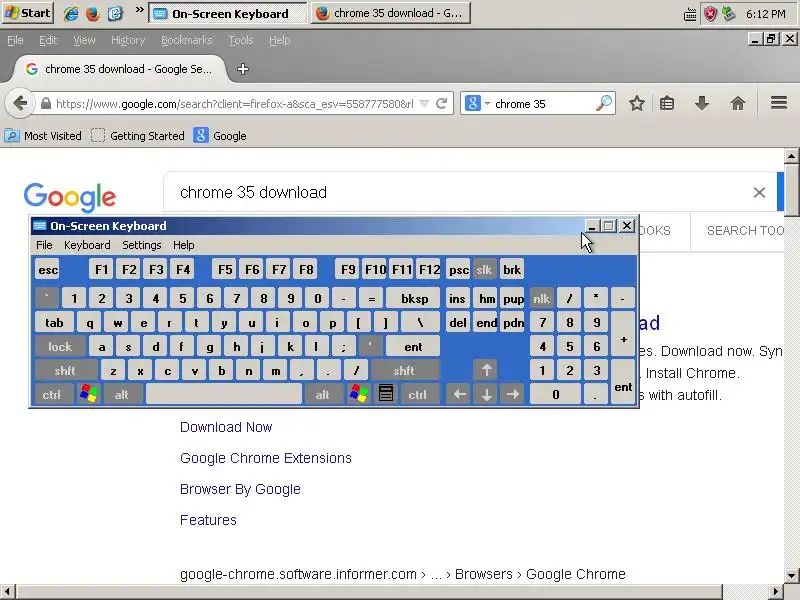
Task: Open the On-Screen Keyboard Help menu
Action: pos(184,245)
